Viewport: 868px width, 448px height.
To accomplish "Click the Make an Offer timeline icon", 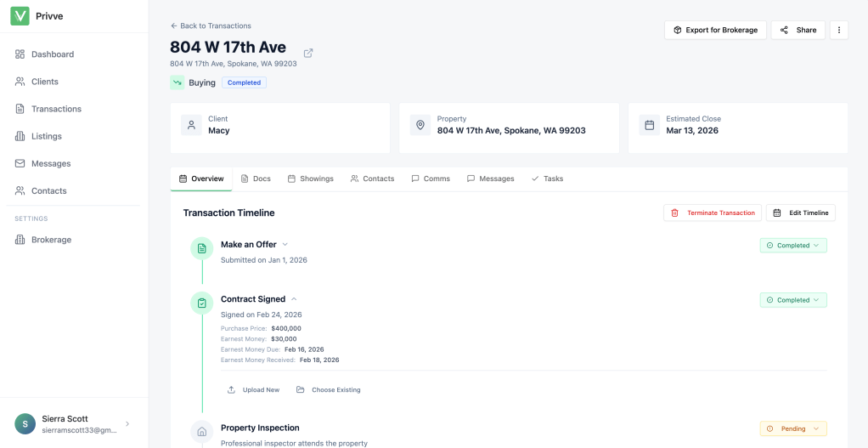I will (202, 248).
